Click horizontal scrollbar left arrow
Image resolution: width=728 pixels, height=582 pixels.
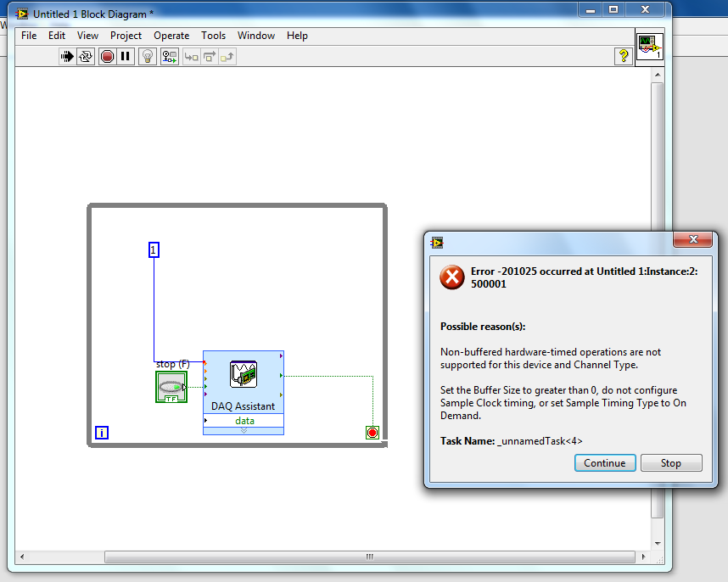[x=22, y=557]
